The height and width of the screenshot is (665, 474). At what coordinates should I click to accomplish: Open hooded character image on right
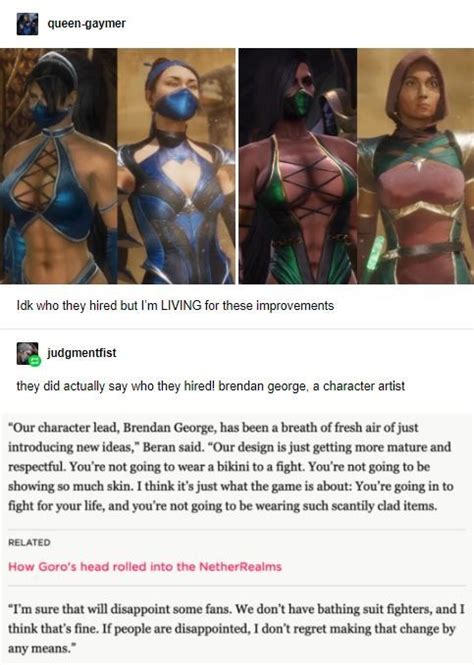pos(415,166)
